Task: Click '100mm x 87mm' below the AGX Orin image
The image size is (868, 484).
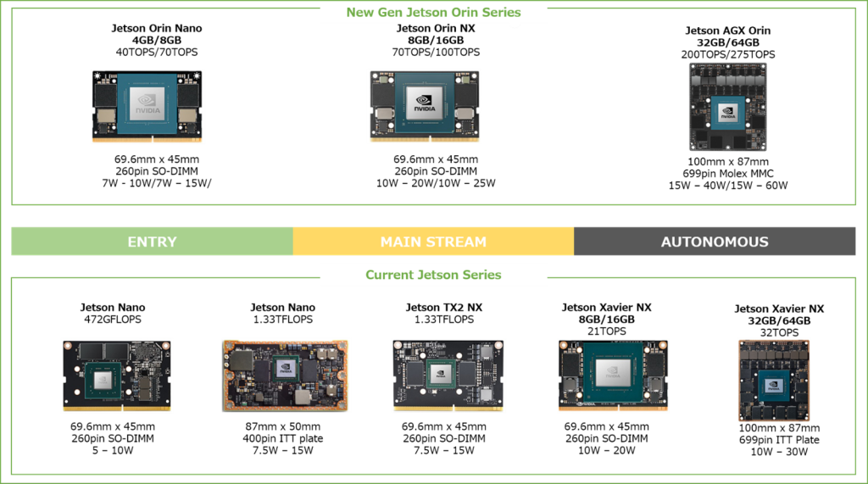Action: [728, 162]
